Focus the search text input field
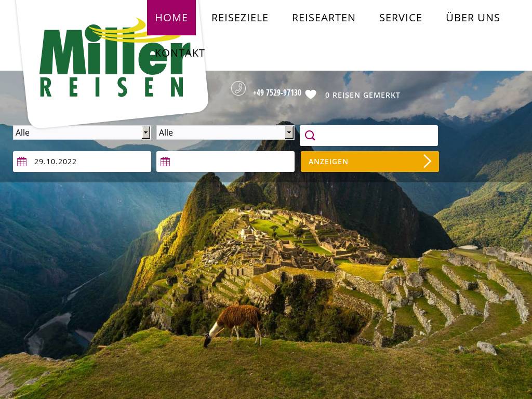 [369, 136]
